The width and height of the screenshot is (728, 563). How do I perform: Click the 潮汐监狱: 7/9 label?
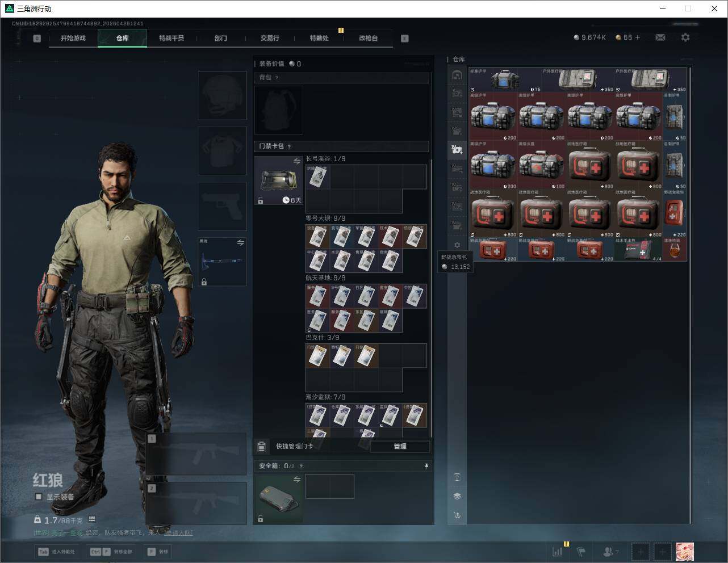(x=325, y=397)
